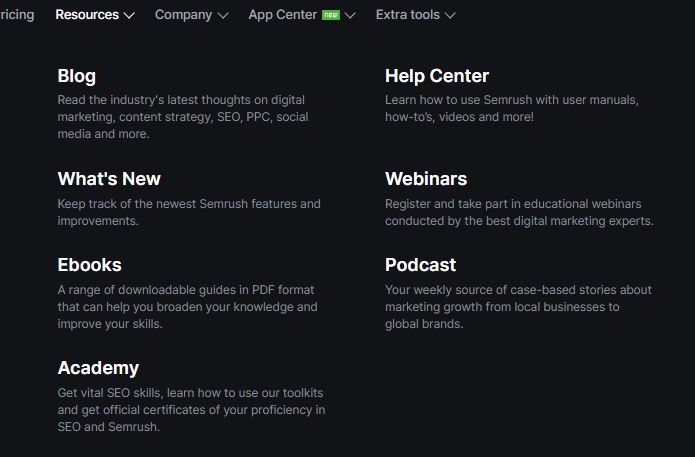
Task: Click the green 'new' badge icon
Action: tap(331, 15)
